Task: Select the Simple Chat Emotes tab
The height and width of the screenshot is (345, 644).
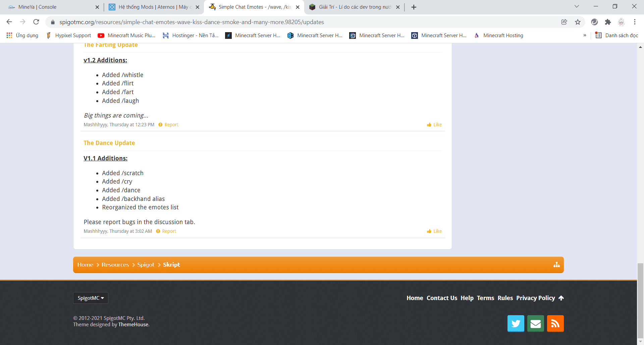Action: [254, 7]
